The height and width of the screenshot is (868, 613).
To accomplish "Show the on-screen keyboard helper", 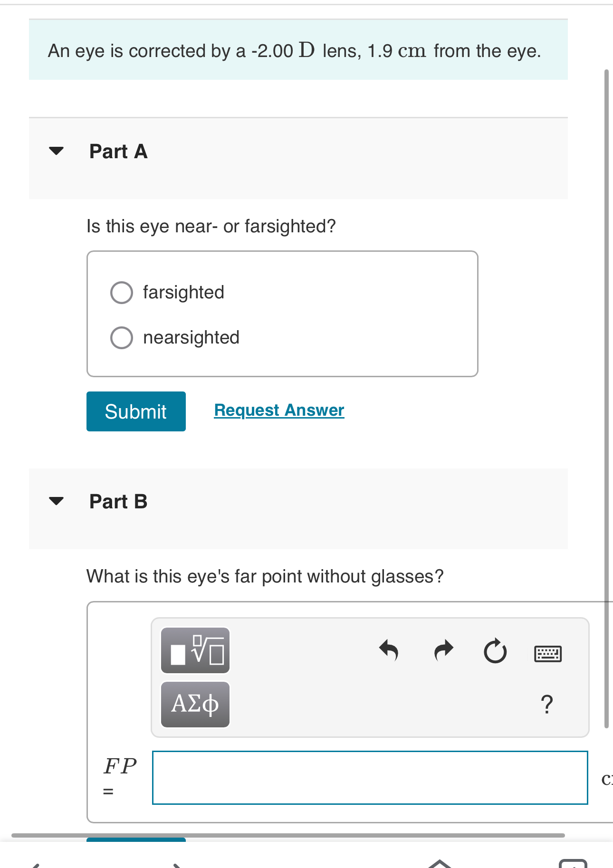I will click(549, 653).
